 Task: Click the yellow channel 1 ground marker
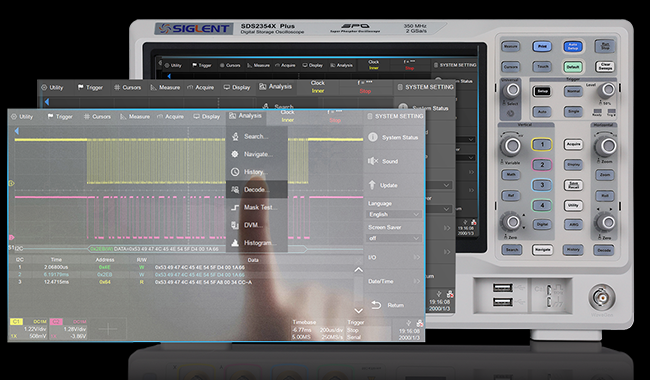tap(11, 183)
